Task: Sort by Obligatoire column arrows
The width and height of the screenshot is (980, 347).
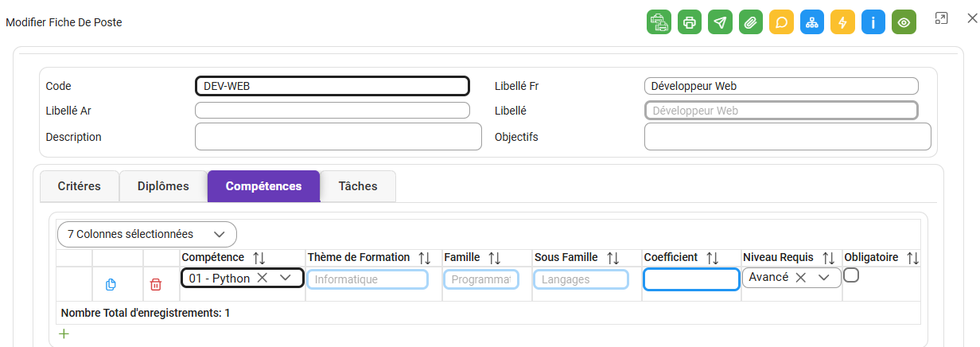Action: (x=912, y=258)
